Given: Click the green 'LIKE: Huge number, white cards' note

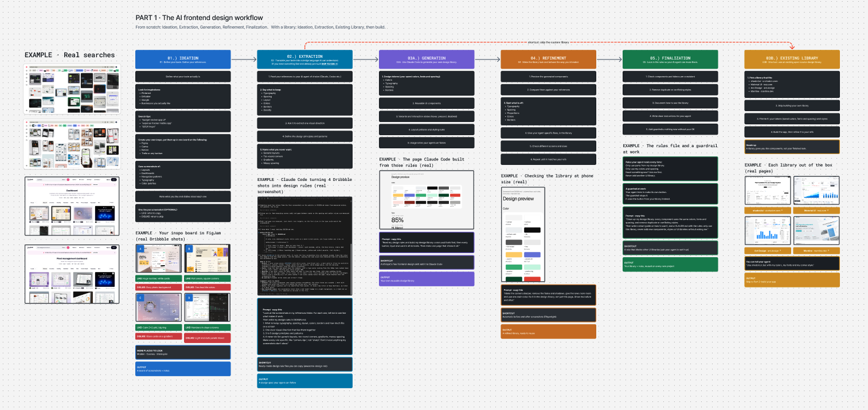Looking at the screenshot, I should coord(158,278).
